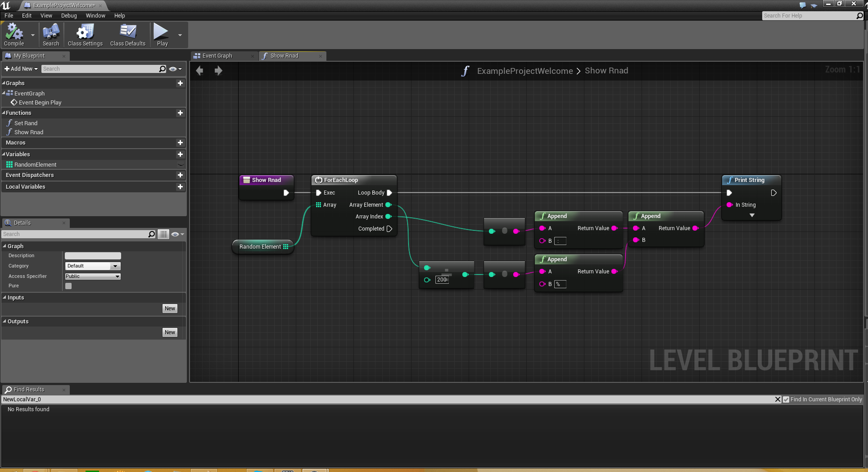Toggle the Details property matrix grid icon
Screen dimensions: 868x472
click(x=163, y=234)
